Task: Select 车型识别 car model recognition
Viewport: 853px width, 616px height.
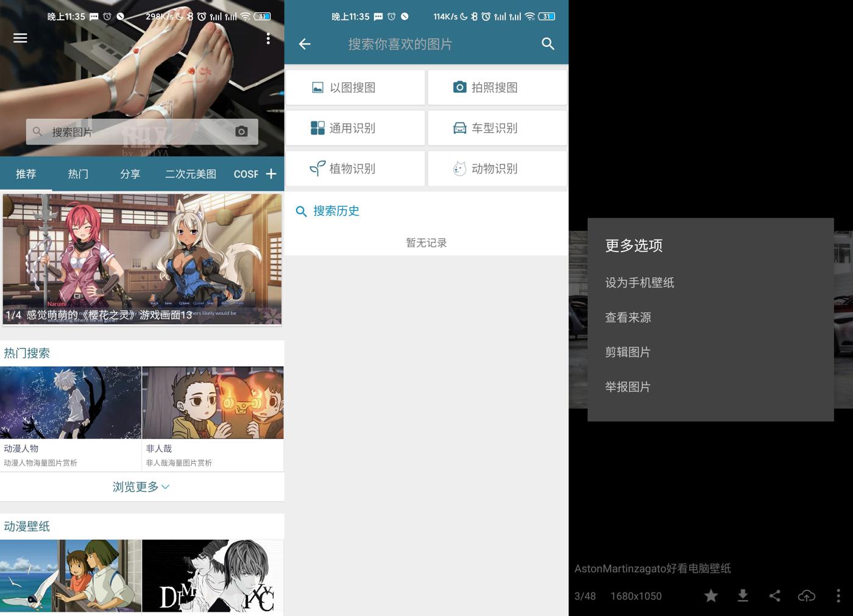Action: tap(497, 128)
